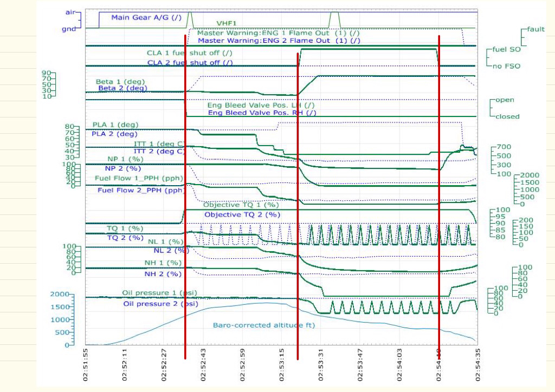The width and height of the screenshot is (555, 392).
Task: Select the Oil pressure 1 (psi) label
Action: click(x=159, y=293)
